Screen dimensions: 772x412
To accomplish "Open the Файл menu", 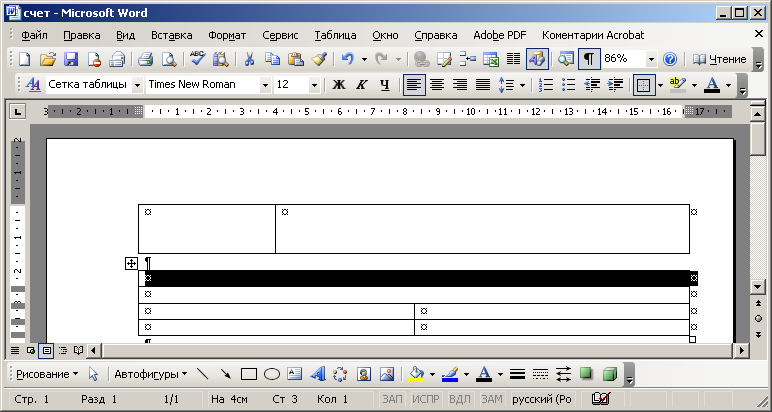I will pos(34,35).
